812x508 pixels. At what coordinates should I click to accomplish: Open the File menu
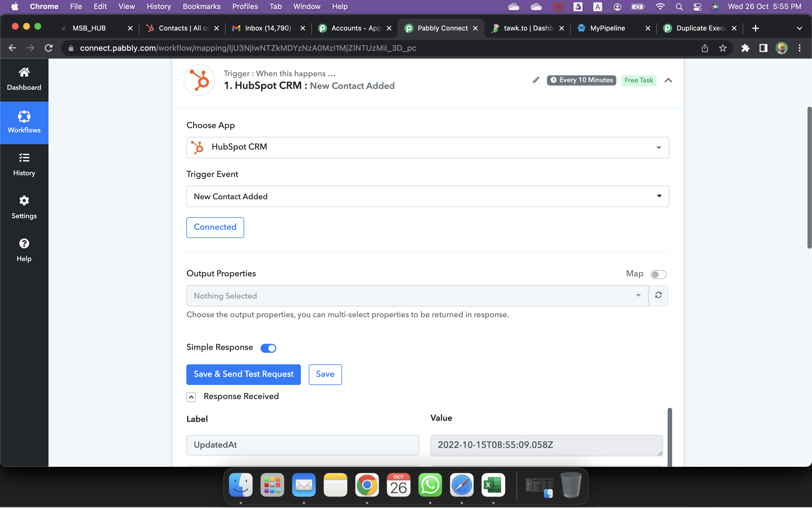76,7
